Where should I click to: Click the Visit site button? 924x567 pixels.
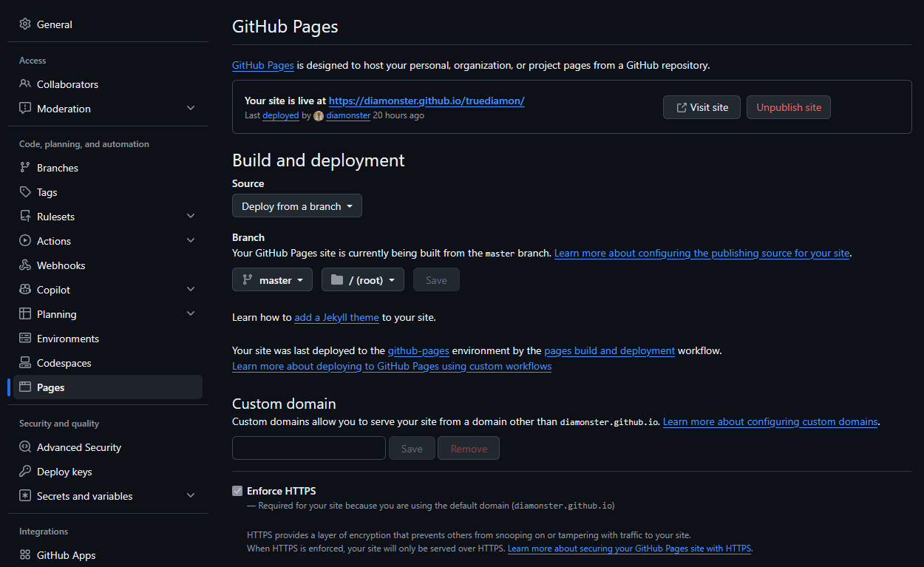pos(702,107)
